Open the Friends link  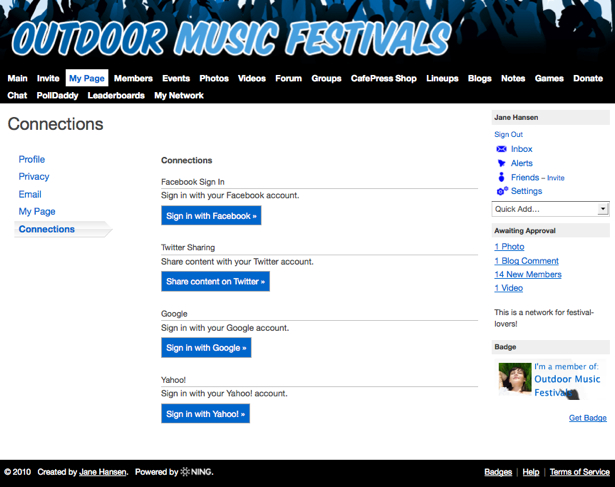(525, 177)
